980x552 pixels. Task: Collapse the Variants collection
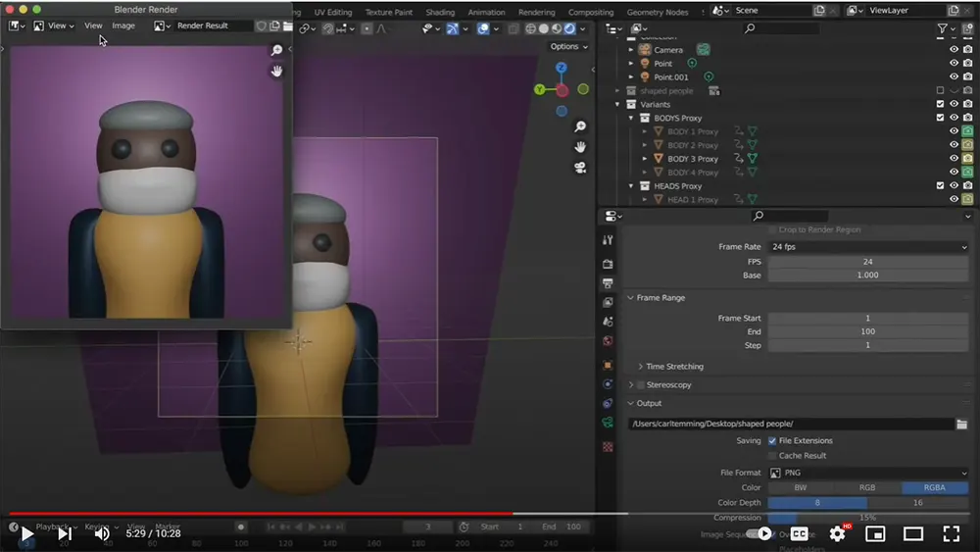pos(617,104)
